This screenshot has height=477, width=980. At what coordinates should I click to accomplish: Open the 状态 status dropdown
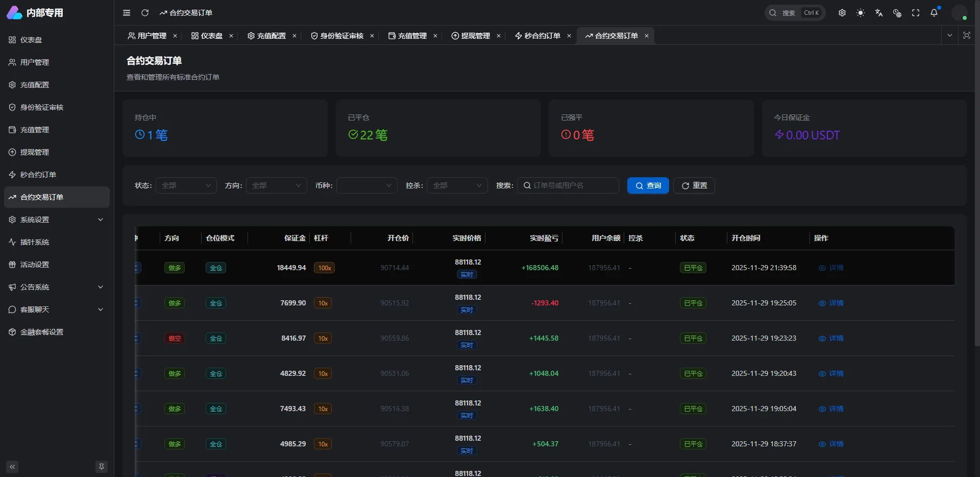(x=186, y=185)
